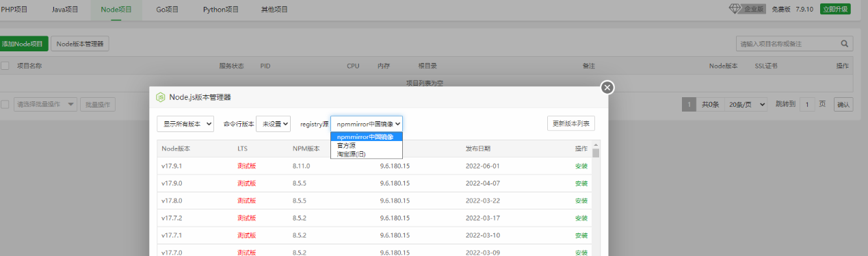Install Node v17.7.1
Viewport: 868px width, 256px height.
581,235
